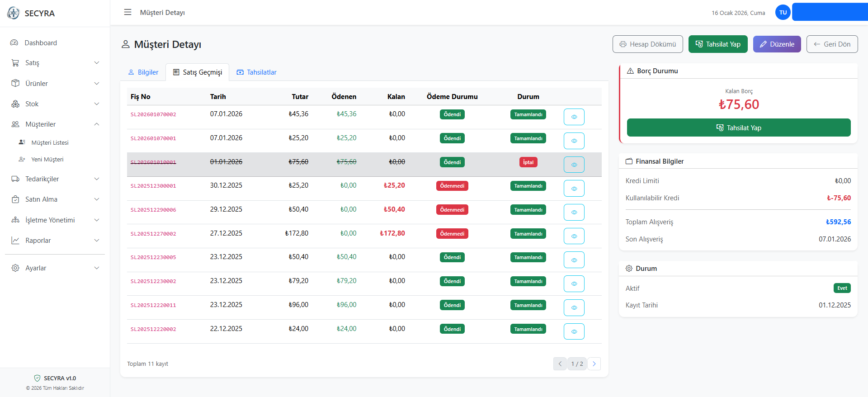Click the Hesap Dökümü button
This screenshot has height=397, width=868.
click(647, 44)
